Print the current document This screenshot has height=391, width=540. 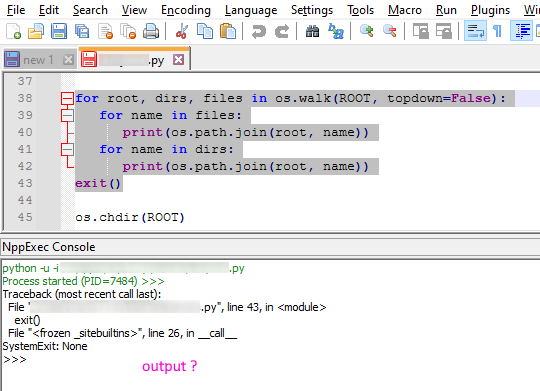coord(151,31)
